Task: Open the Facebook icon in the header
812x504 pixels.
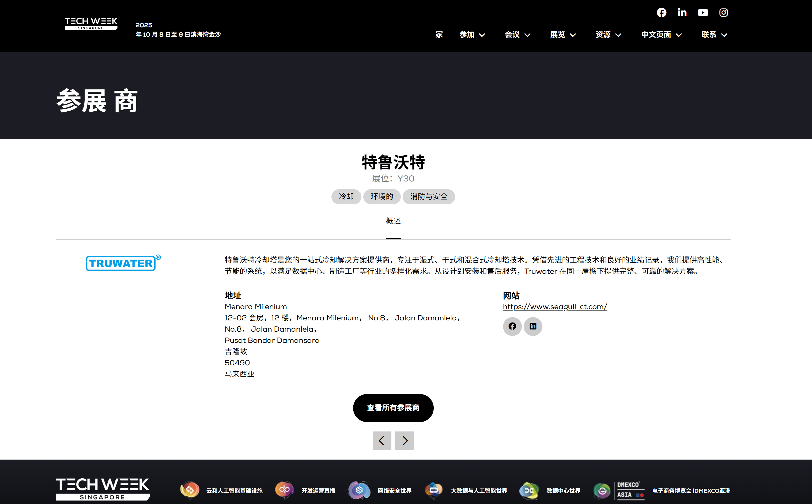Action: pos(661,13)
